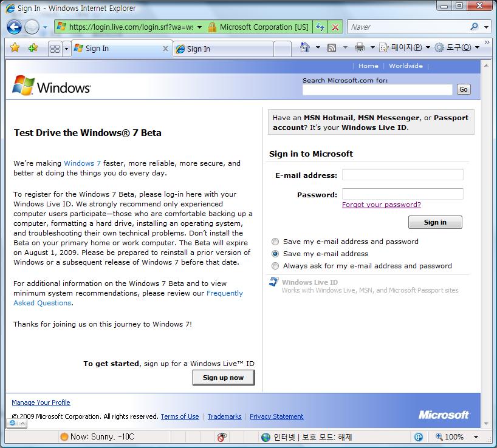This screenshot has height=448, width=497.
Task: Open recent pages dropdown beside Forward button
Action: point(45,27)
